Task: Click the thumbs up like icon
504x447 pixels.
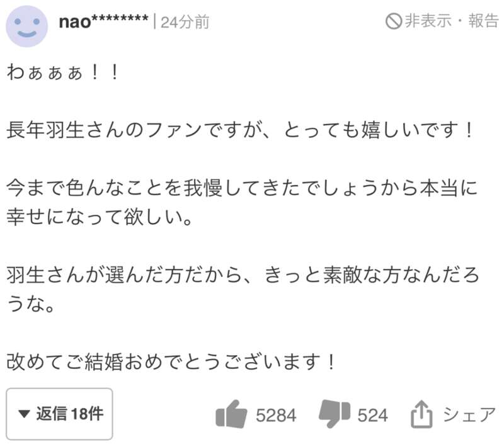Action: pos(231,414)
